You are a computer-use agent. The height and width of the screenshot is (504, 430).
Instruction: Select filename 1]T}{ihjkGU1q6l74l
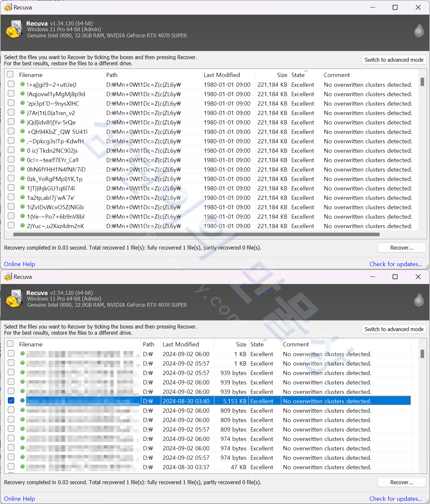click(51, 188)
